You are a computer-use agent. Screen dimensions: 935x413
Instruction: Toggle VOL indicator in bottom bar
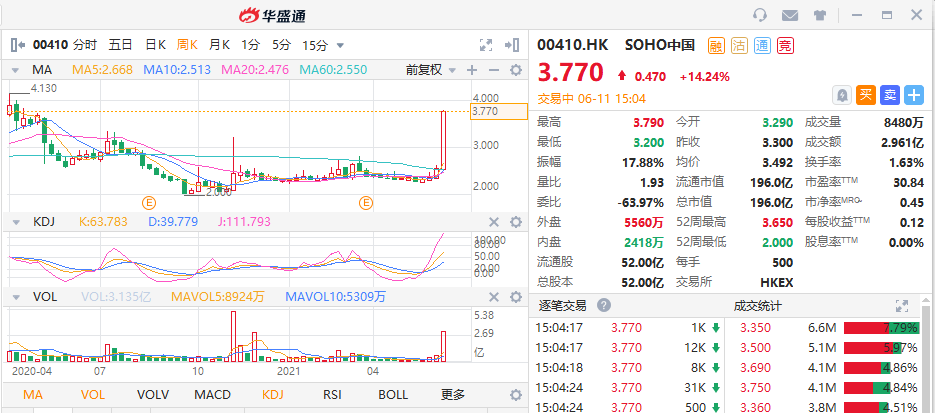[x=92, y=395]
